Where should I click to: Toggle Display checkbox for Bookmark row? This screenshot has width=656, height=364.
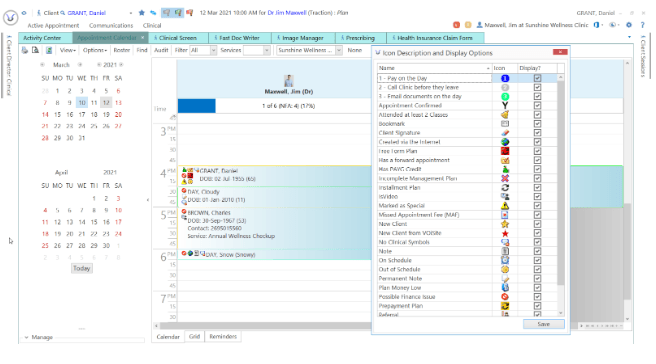point(537,124)
